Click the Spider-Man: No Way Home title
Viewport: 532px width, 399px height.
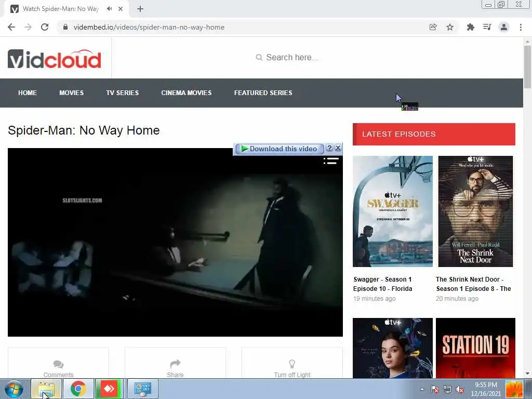[x=84, y=130]
